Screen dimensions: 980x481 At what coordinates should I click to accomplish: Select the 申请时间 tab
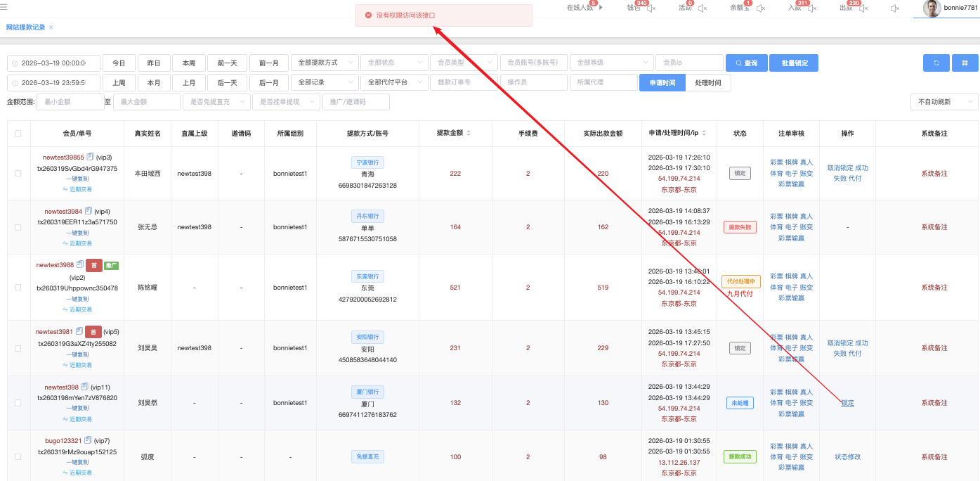point(662,82)
